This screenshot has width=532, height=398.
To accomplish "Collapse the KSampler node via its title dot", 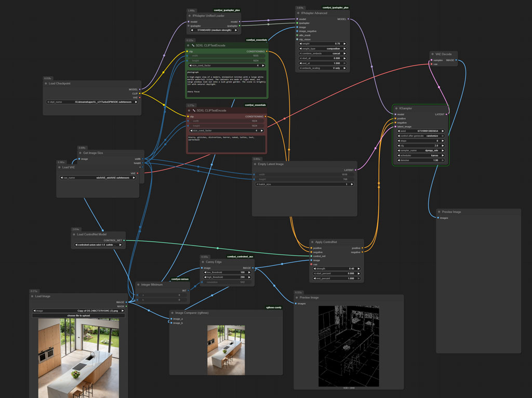I will [395, 109].
